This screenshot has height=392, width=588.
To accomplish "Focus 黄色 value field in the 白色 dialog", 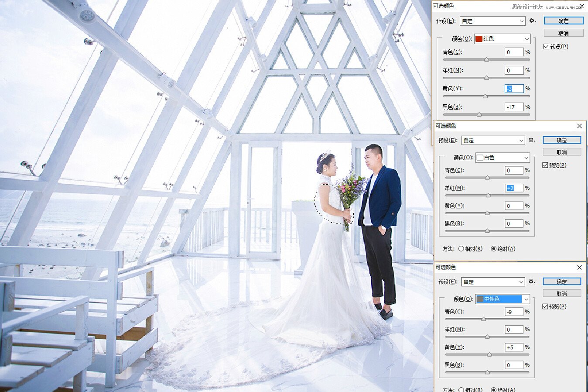I will [x=514, y=206].
